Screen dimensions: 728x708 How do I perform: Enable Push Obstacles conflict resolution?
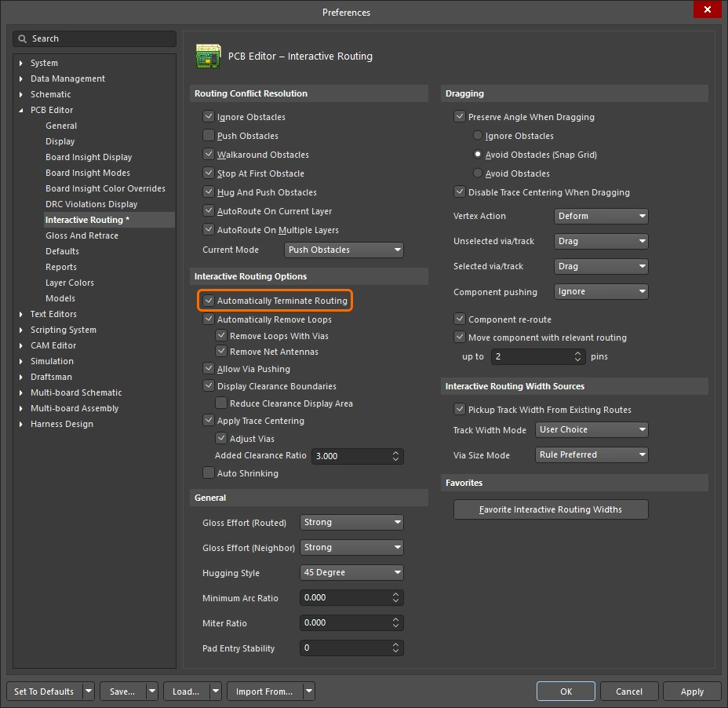[209, 135]
